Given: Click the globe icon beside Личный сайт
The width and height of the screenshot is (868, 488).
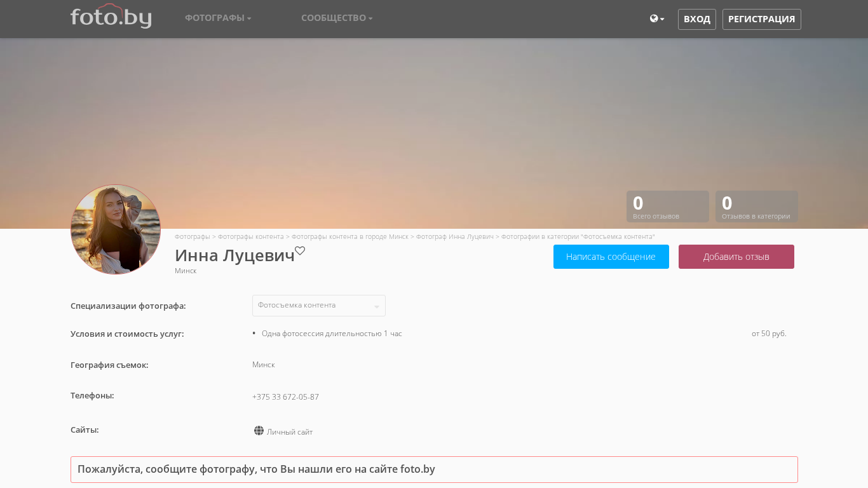Looking at the screenshot, I should 259,431.
